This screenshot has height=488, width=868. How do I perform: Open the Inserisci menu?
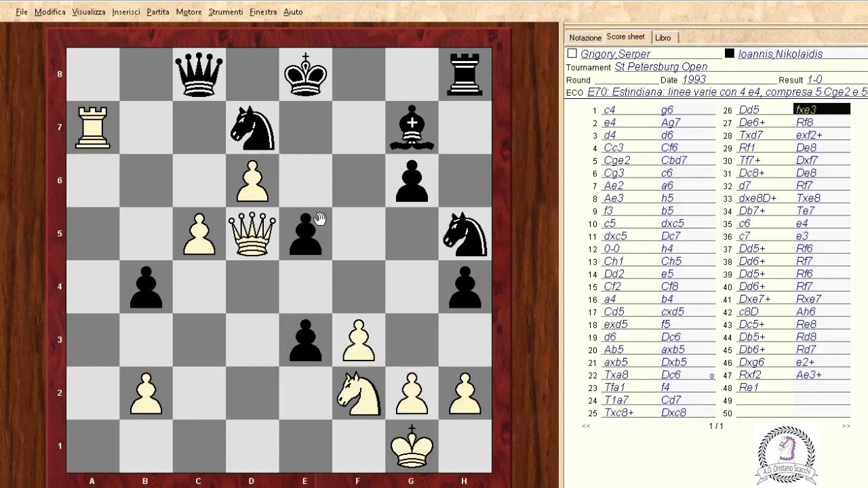coord(126,12)
